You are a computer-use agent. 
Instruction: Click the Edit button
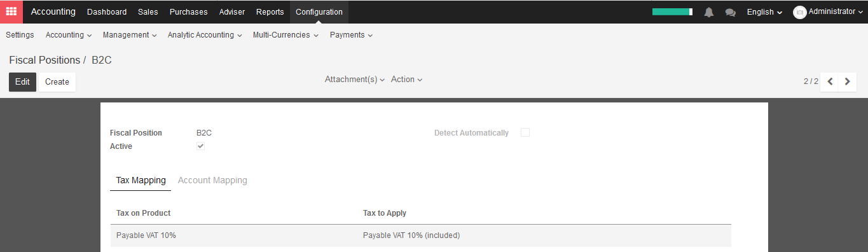click(x=22, y=82)
